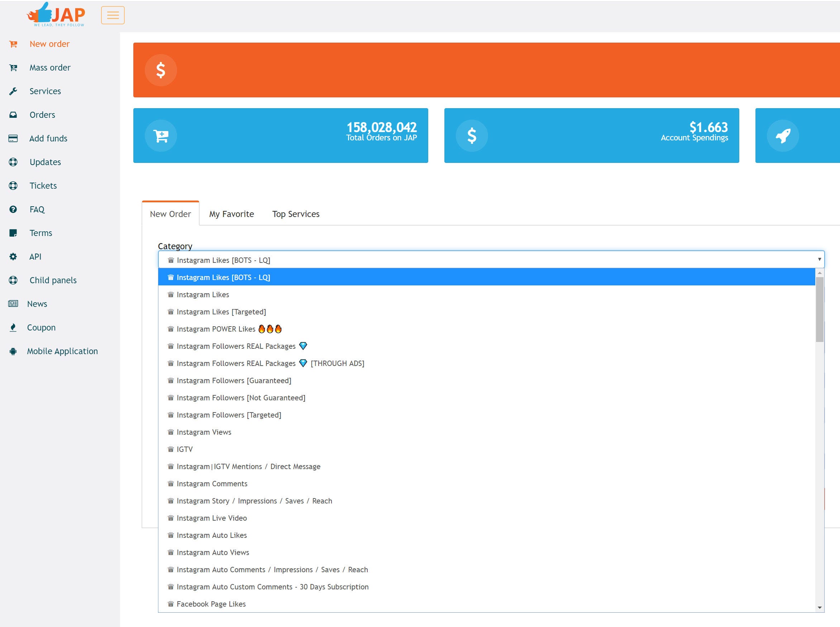Go to Services page
The width and height of the screenshot is (840, 627).
[45, 91]
